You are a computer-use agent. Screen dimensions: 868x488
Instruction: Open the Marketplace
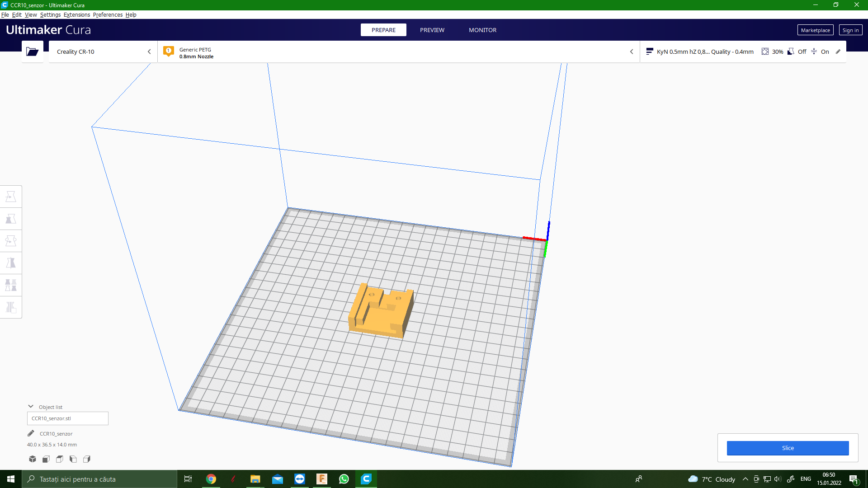[815, 30]
